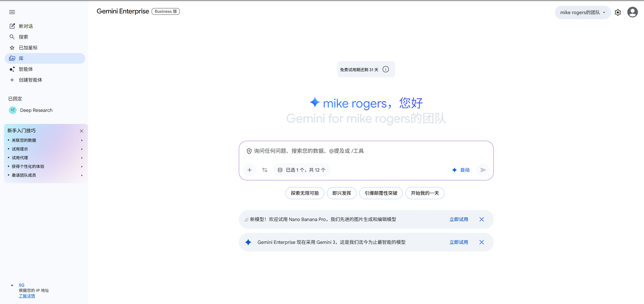Open the mike rogers的团队 team dropdown
The image size is (644, 304).
(x=582, y=12)
